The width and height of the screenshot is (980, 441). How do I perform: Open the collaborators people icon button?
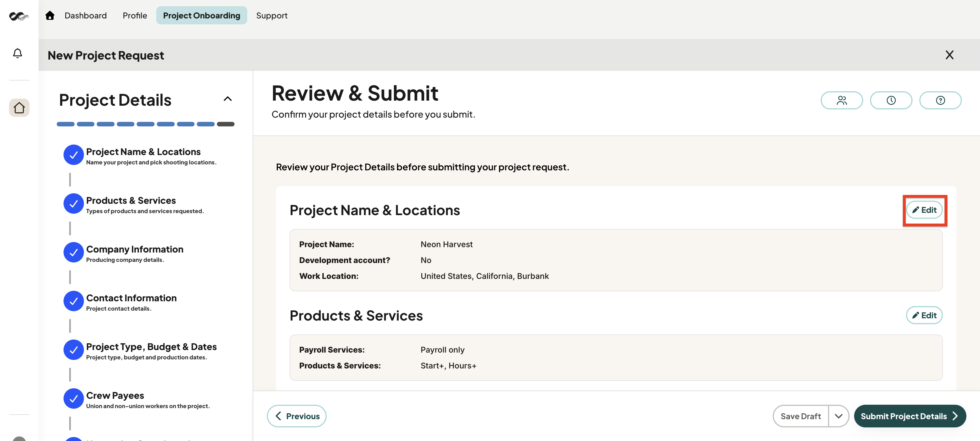[x=842, y=100]
